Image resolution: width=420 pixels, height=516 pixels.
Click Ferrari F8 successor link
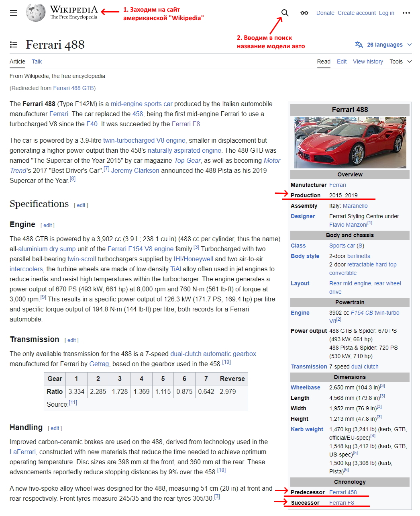pyautogui.click(x=342, y=503)
